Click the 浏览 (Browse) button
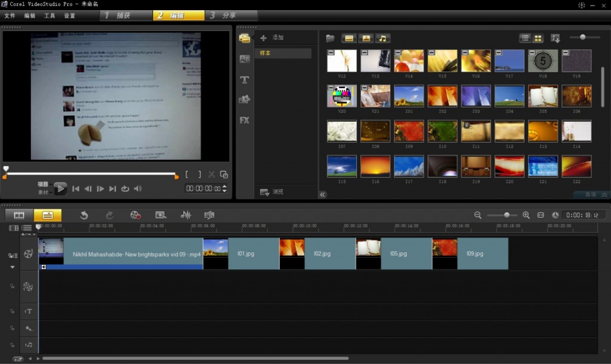The width and height of the screenshot is (611, 364). coord(271,192)
